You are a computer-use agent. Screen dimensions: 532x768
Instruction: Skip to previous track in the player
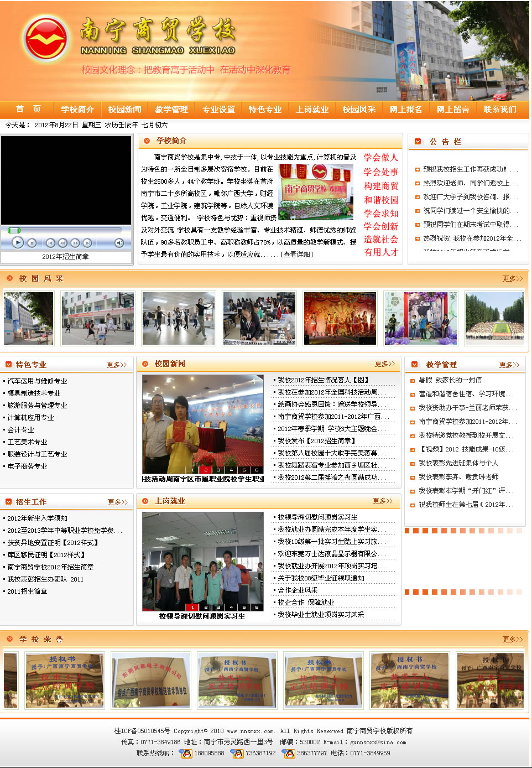pos(50,243)
